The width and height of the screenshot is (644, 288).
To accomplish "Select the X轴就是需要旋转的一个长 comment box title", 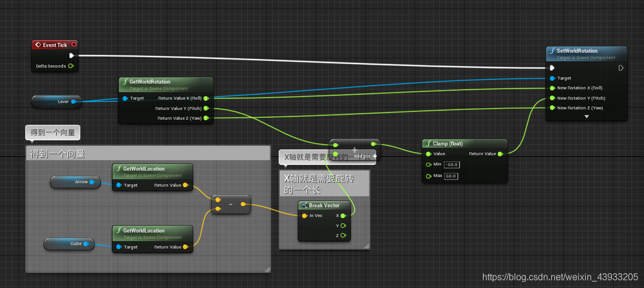I will click(324, 184).
